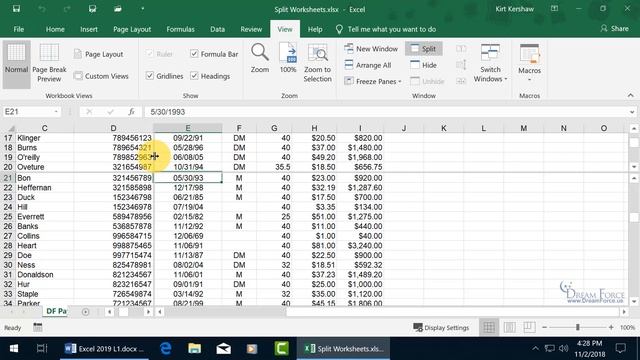This screenshot has height=360, width=640.
Task: Click Arrange All windows
Action: pyautogui.click(x=367, y=65)
